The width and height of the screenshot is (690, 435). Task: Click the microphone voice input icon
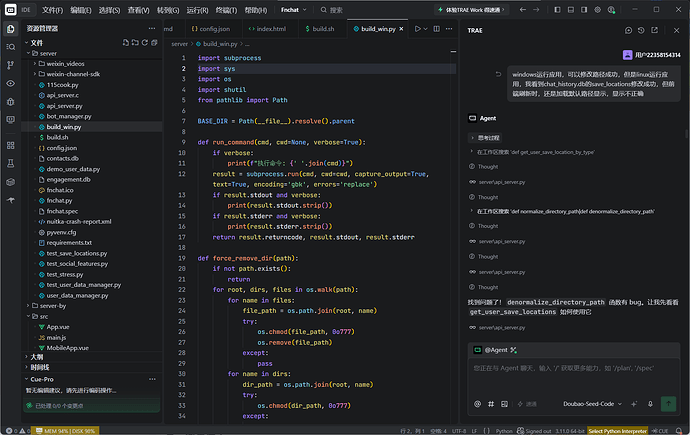tap(650, 404)
